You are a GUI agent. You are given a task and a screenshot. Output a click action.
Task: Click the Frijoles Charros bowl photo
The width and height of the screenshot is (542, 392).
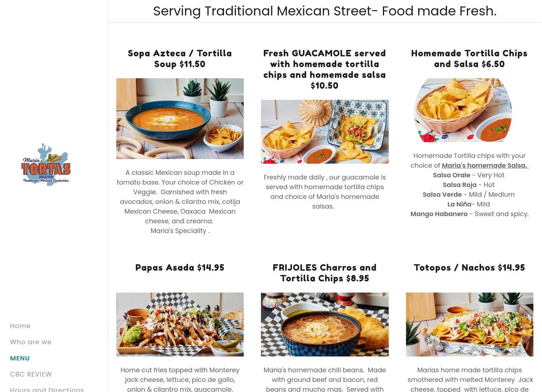(325, 325)
